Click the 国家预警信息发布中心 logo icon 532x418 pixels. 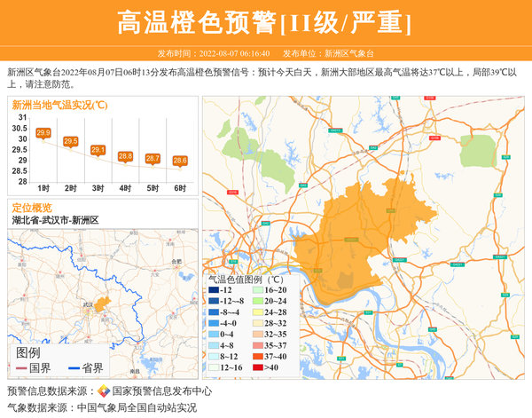pos(104,391)
